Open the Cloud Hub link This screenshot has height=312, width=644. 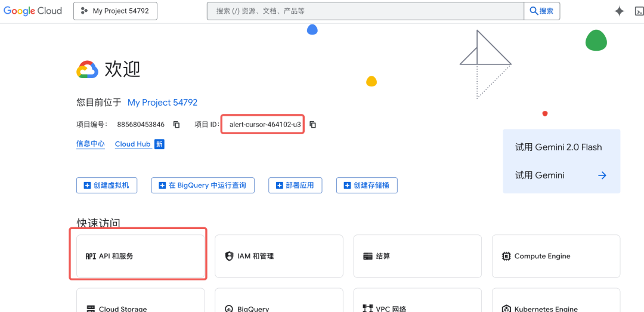132,144
